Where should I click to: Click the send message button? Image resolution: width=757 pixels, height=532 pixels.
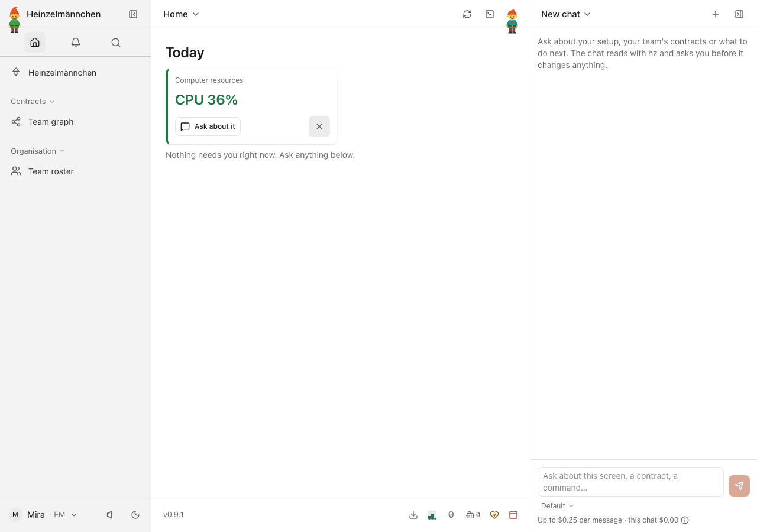(x=739, y=486)
